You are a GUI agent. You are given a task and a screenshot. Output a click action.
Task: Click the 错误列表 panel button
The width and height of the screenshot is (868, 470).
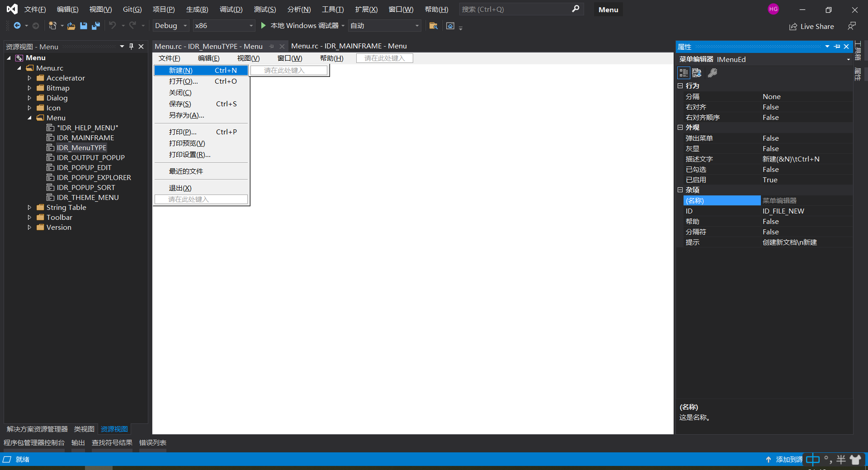click(x=152, y=443)
